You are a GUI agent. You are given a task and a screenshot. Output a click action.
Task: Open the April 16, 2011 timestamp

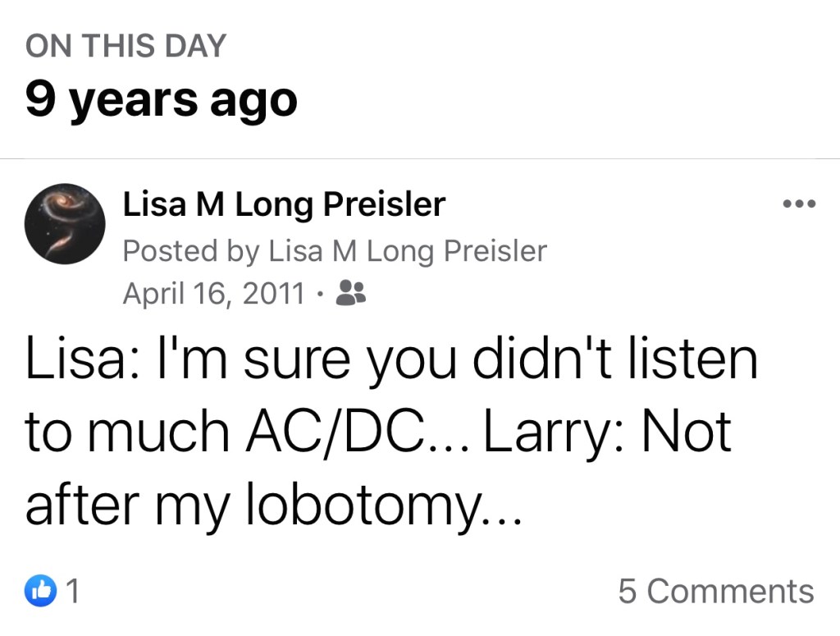coord(213,293)
